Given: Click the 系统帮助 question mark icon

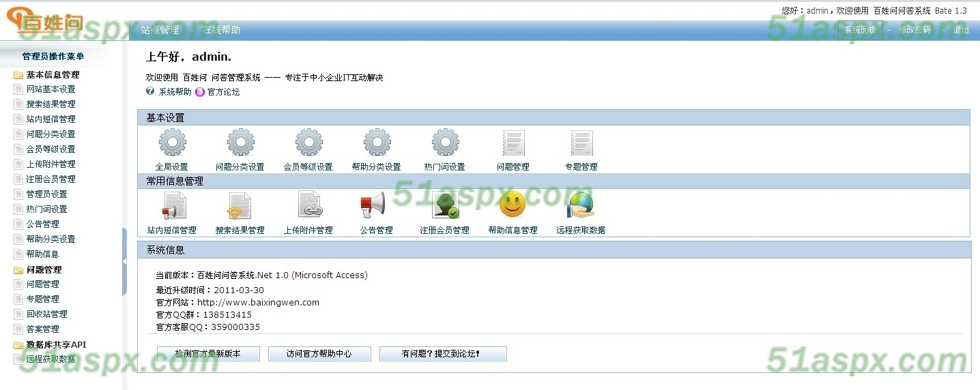Looking at the screenshot, I should (x=150, y=91).
